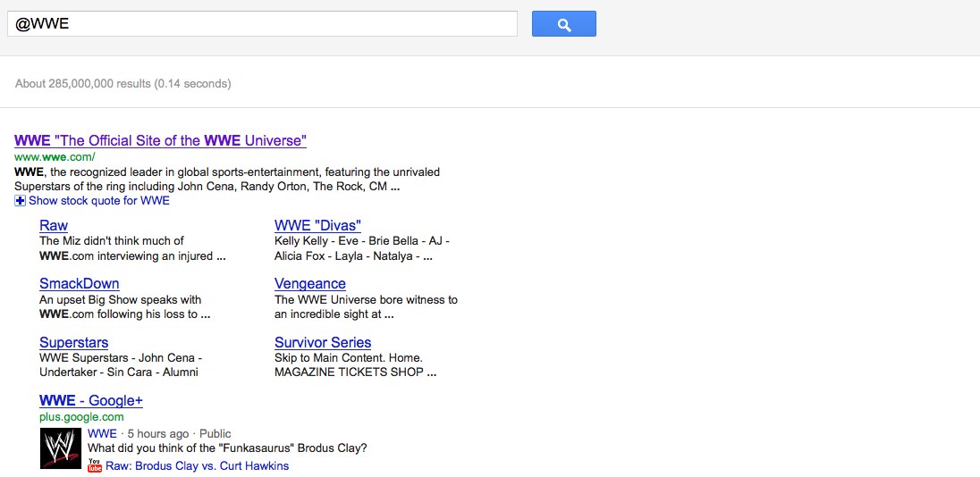Open the Vengeance sitelink
980x477 pixels.
coord(310,284)
